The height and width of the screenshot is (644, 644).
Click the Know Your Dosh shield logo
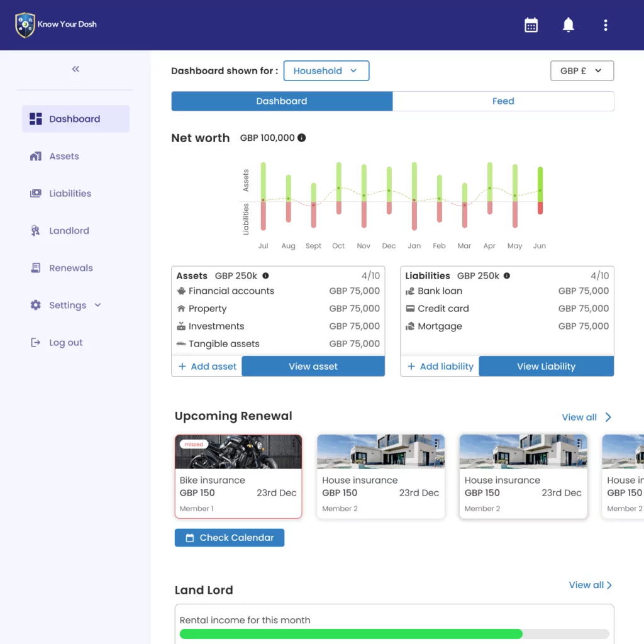pos(25,25)
